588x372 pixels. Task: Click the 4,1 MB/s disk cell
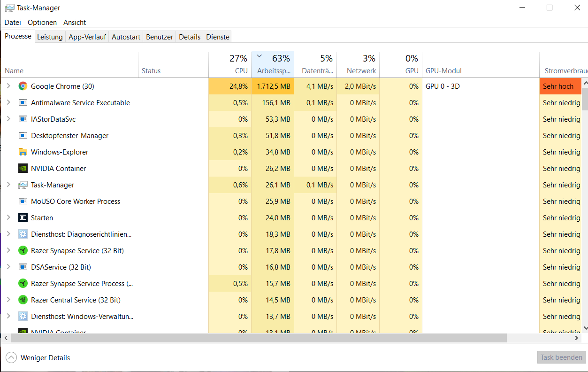(x=315, y=86)
